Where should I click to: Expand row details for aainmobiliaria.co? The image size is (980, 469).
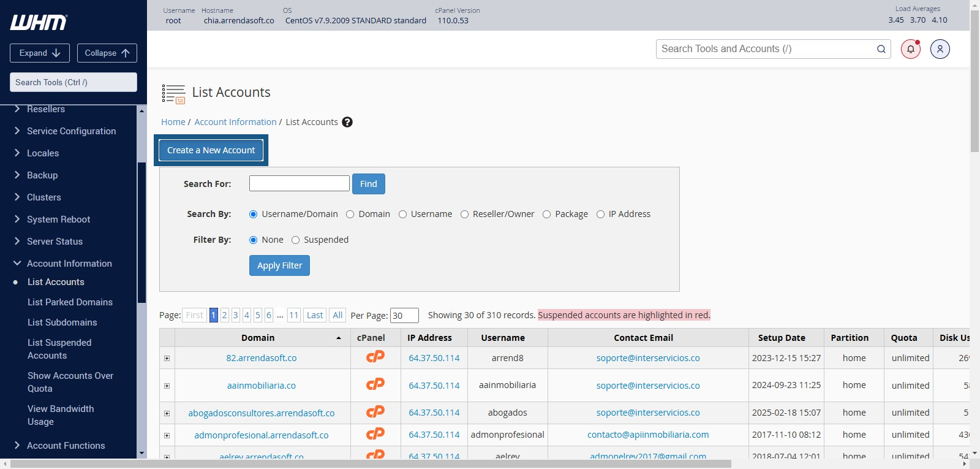click(x=167, y=386)
